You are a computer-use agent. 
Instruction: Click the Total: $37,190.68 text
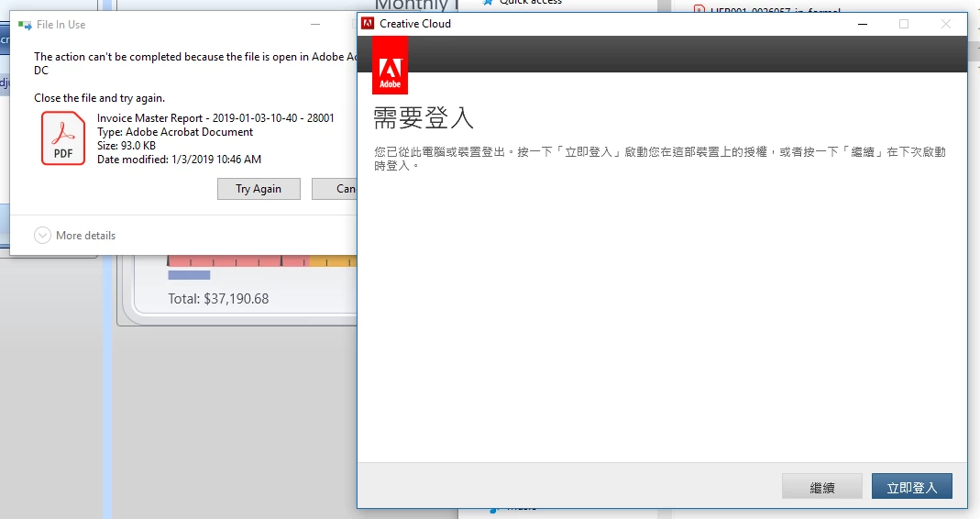point(218,299)
